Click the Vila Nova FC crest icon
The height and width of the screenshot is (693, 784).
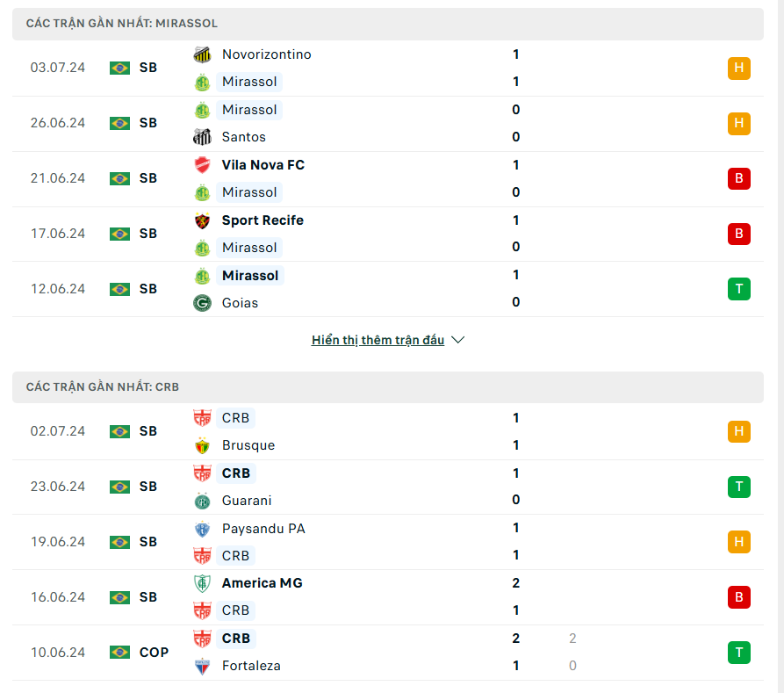203,165
